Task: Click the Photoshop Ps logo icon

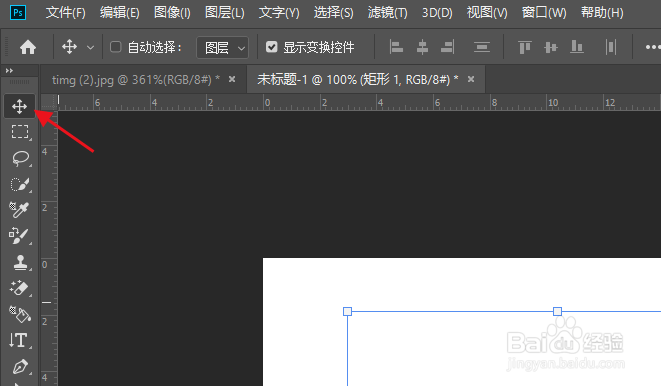Action: click(18, 13)
